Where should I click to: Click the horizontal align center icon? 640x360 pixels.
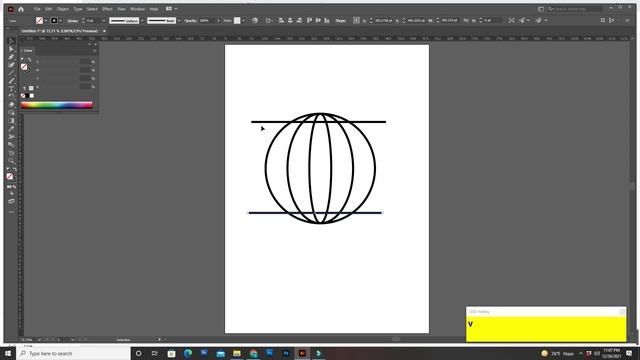point(290,20)
